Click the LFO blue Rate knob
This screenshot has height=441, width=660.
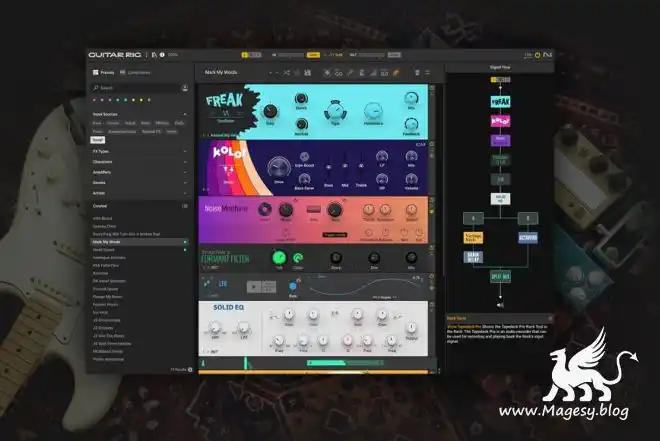pyautogui.click(x=293, y=286)
